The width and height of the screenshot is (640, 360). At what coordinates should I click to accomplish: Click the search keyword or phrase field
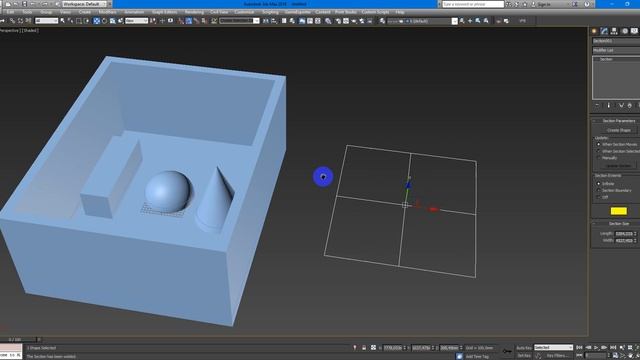click(473, 4)
